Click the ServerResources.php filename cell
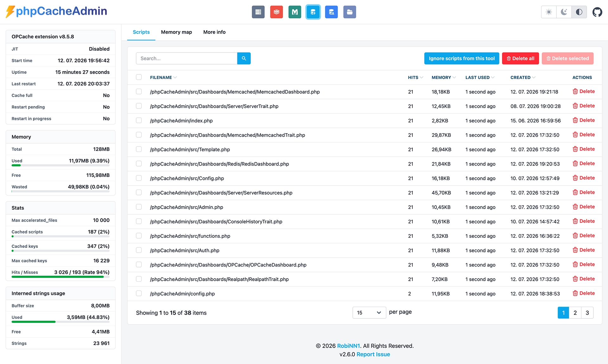The height and width of the screenshot is (364, 608). (x=221, y=192)
